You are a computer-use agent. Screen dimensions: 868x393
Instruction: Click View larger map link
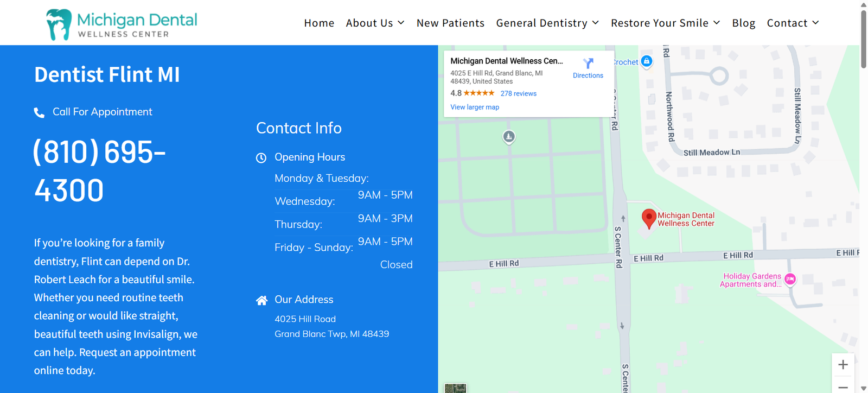click(475, 107)
